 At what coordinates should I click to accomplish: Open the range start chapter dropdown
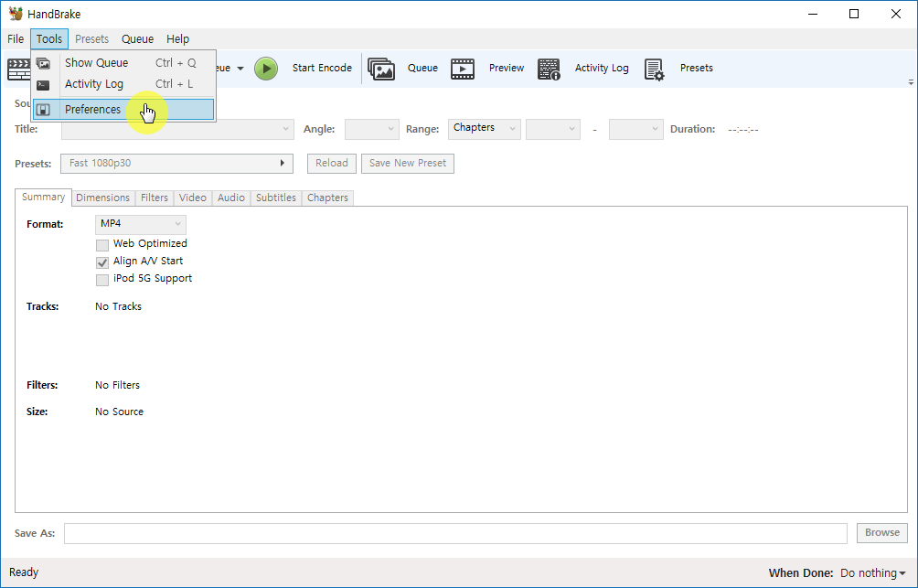(553, 129)
